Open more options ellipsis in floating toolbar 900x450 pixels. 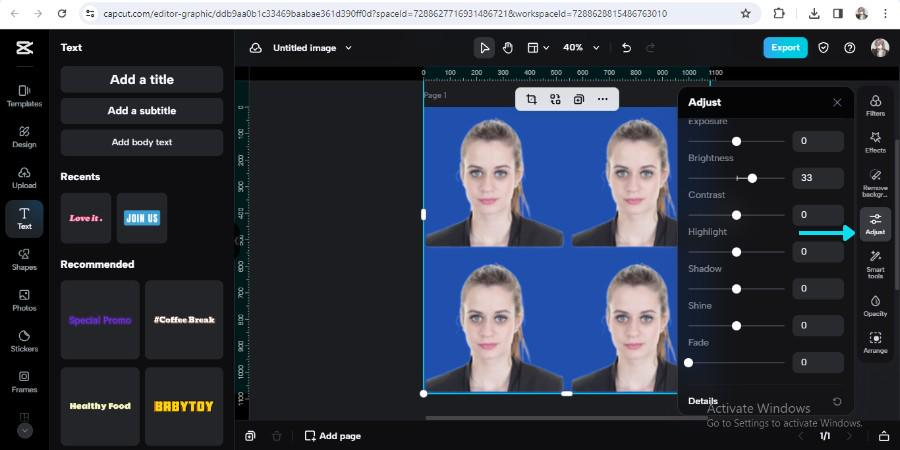602,99
